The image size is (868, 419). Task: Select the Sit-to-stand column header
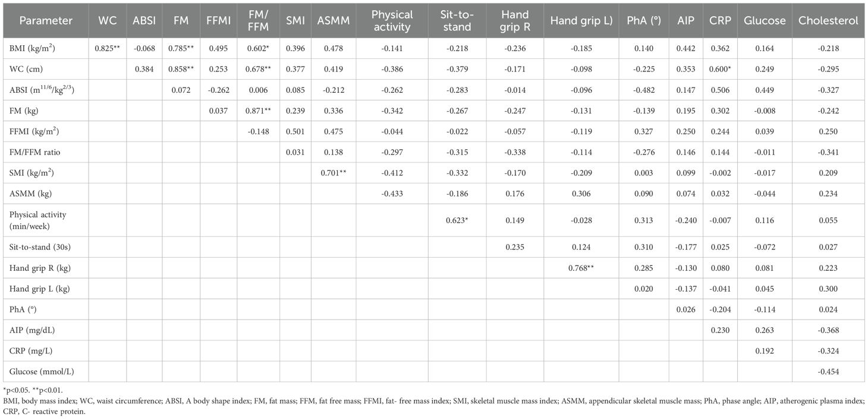(457, 20)
